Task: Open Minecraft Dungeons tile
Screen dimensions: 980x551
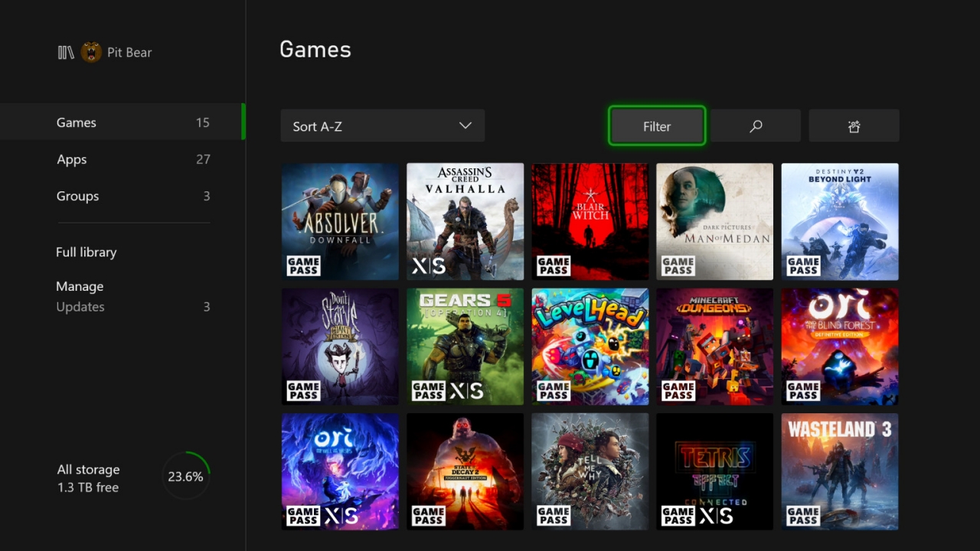Action: pos(715,347)
